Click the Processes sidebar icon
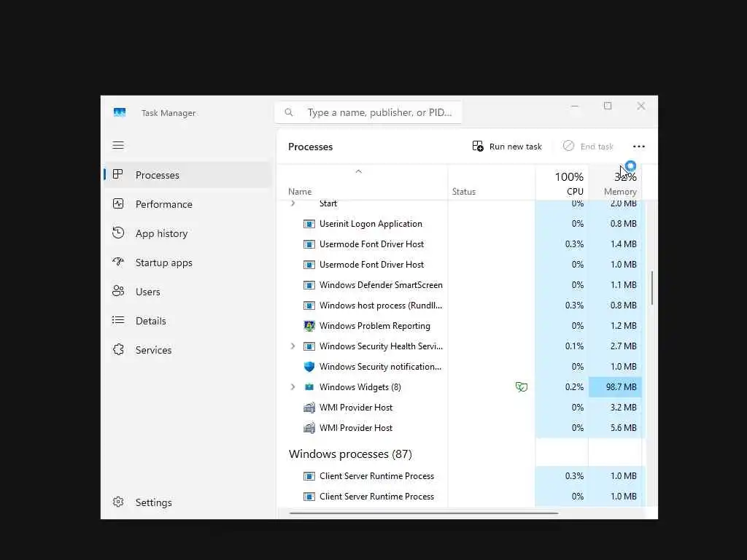The image size is (747, 560). tap(117, 174)
